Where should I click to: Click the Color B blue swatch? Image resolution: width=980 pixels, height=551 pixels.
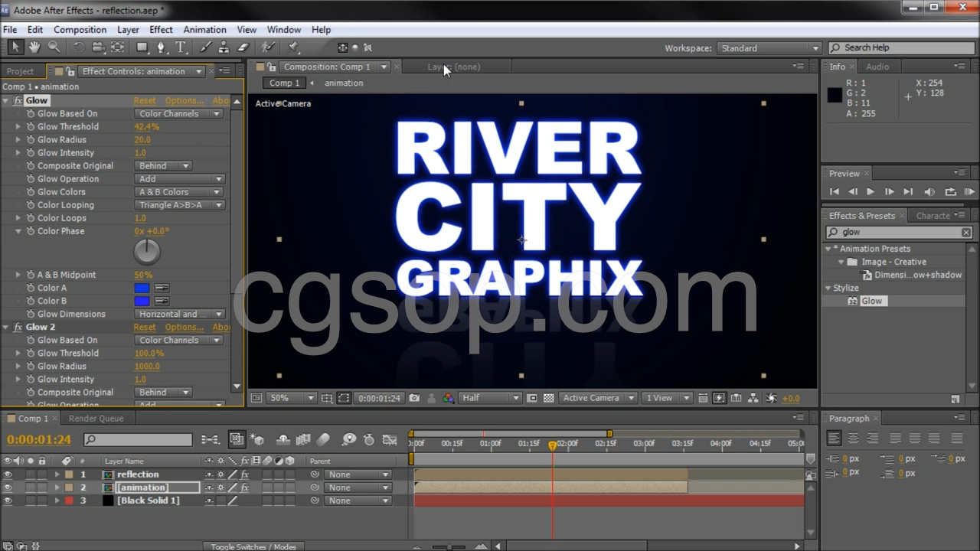pyautogui.click(x=142, y=302)
